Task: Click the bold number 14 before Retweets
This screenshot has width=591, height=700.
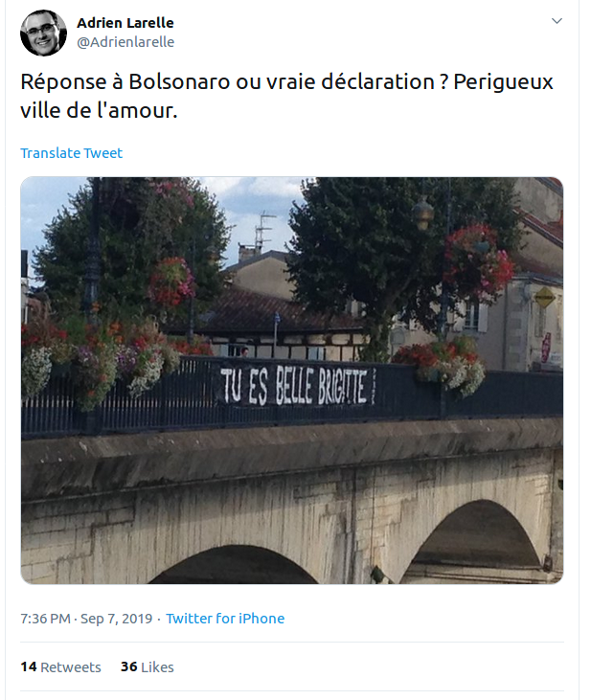Action: (x=29, y=667)
